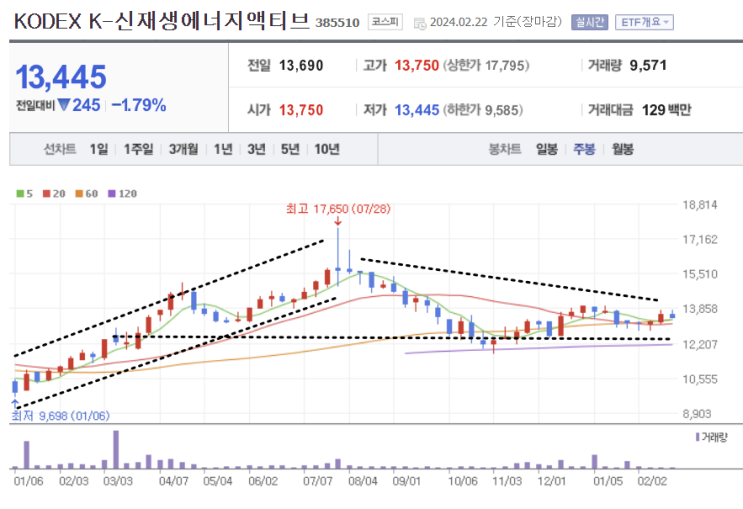Click the 10/06 date axis label

coord(463,482)
